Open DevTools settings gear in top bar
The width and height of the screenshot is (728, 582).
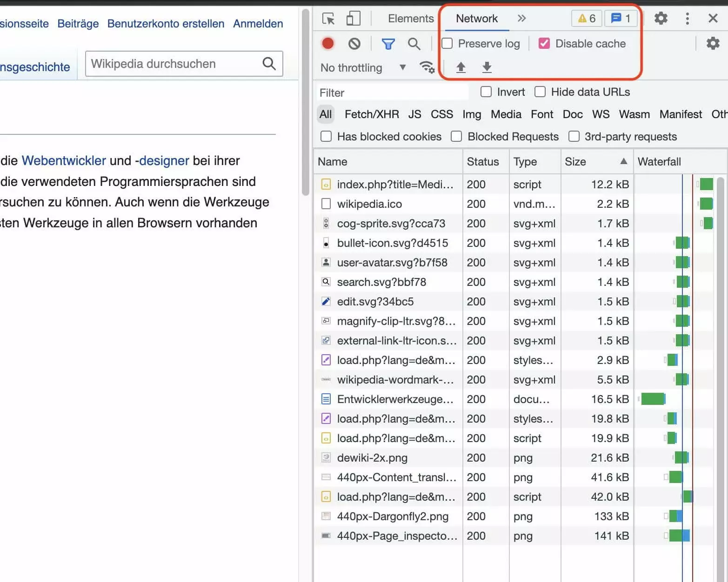[x=661, y=19]
